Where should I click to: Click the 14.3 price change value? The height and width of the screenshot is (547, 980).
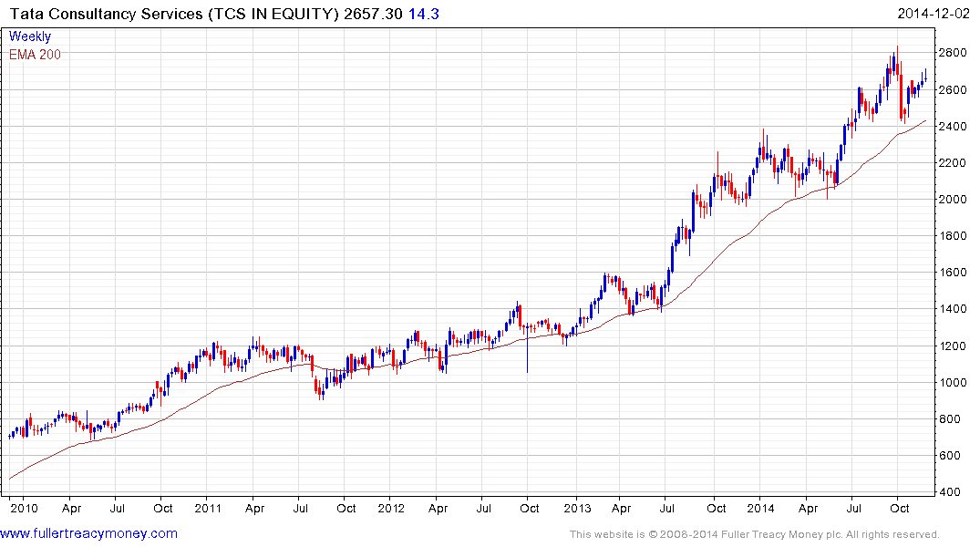click(x=424, y=14)
